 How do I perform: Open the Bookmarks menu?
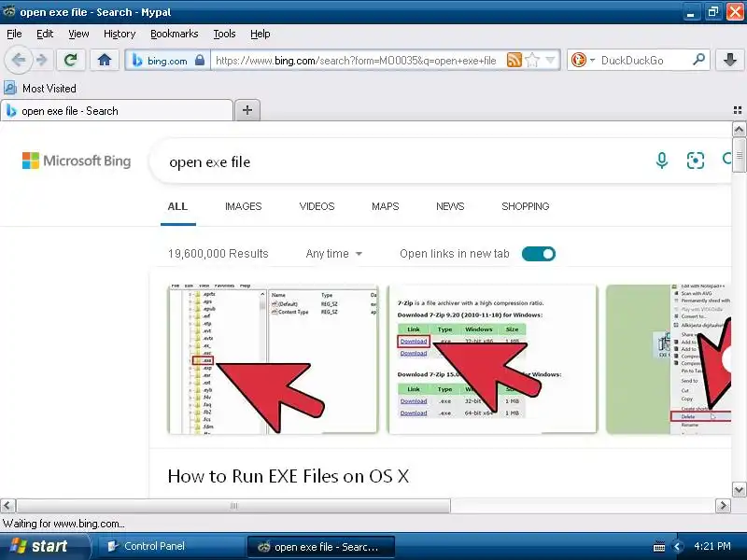(x=175, y=34)
